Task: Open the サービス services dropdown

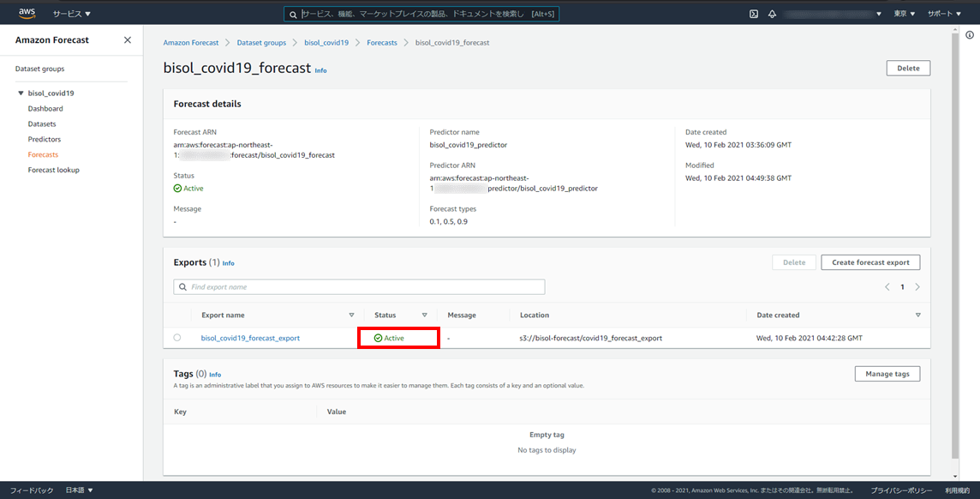Action: (71, 14)
